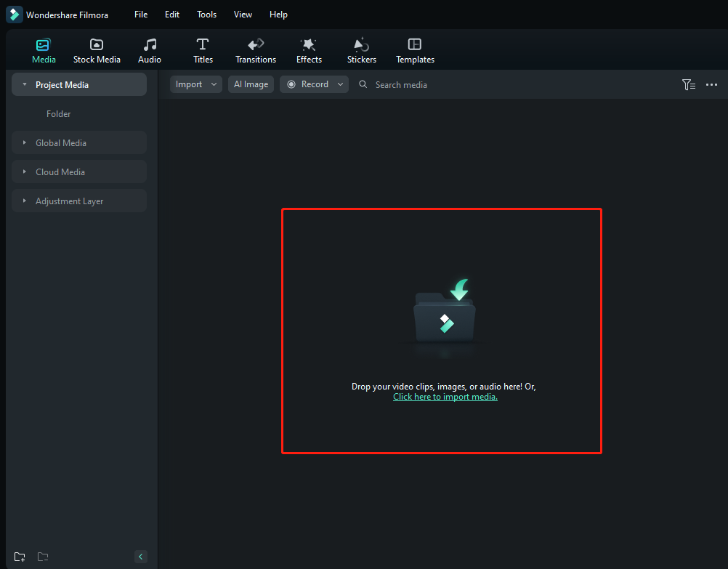Open the Import dropdown arrow
Viewport: 728px width, 569px height.
pyautogui.click(x=214, y=84)
